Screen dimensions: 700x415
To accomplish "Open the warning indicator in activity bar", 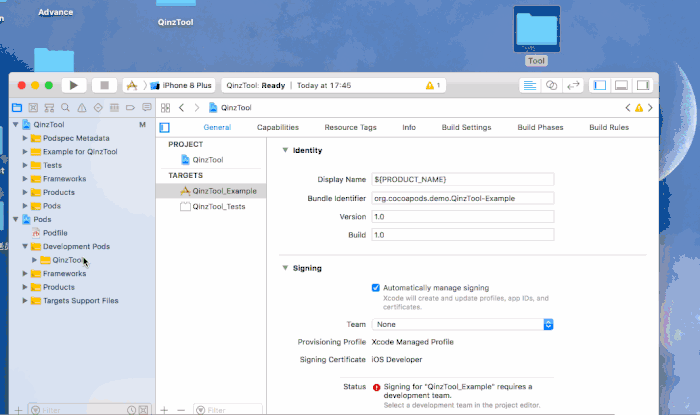I will (x=433, y=85).
